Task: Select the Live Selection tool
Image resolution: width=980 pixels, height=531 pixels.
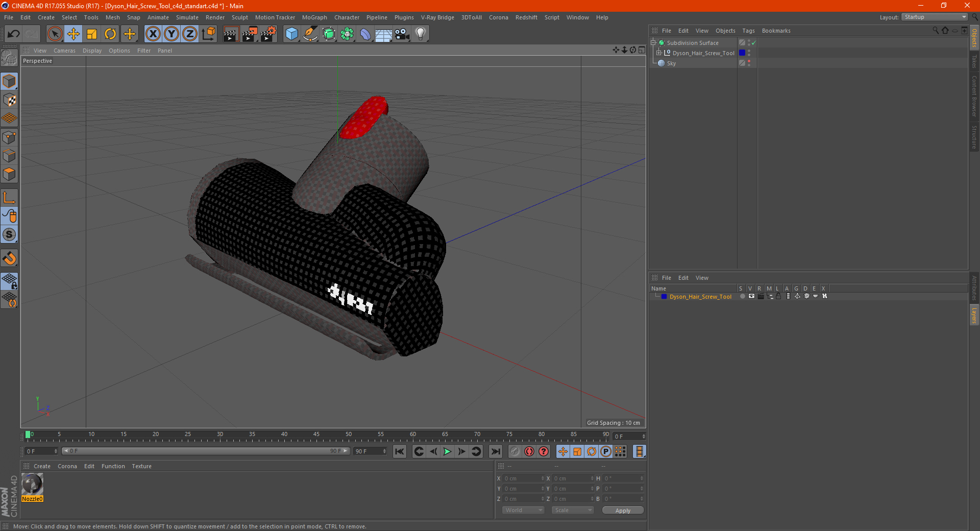Action: 55,34
